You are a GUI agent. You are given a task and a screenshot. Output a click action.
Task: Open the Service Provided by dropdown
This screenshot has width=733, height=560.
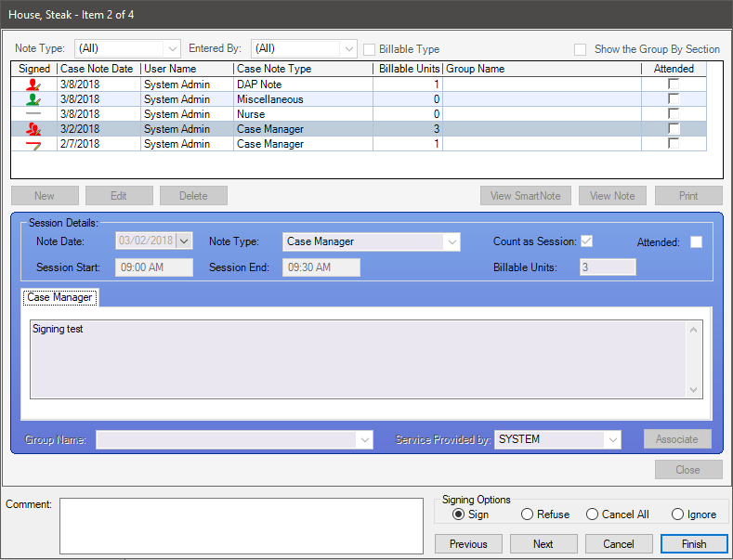[x=612, y=440]
